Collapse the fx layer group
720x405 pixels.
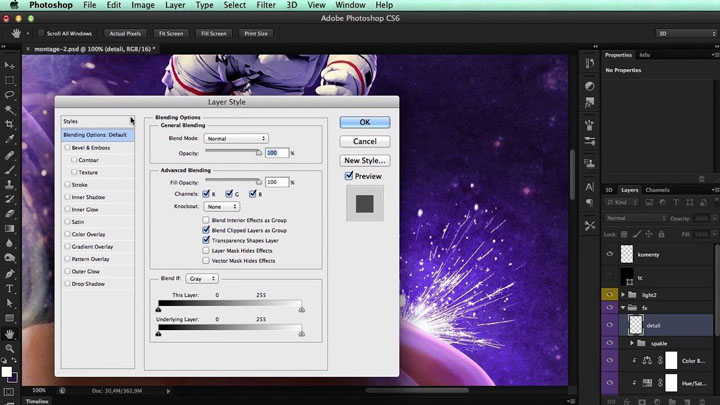coord(623,308)
